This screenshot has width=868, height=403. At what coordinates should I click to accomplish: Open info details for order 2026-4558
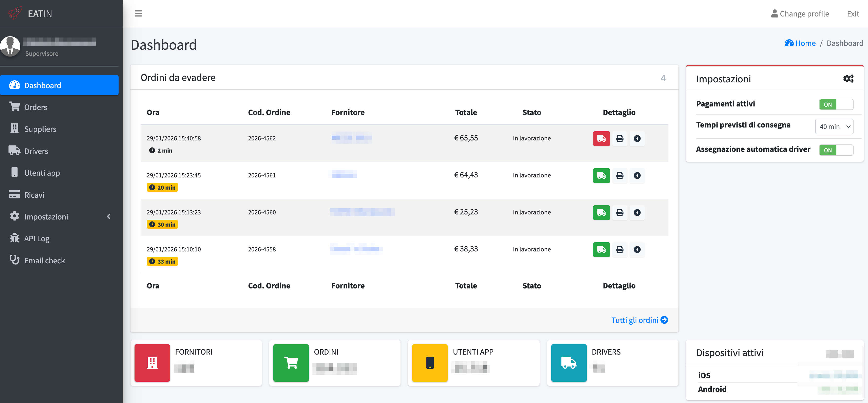coord(637,250)
